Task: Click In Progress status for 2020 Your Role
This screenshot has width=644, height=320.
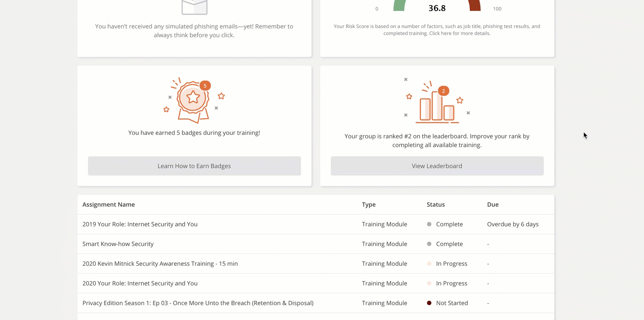Action: (x=447, y=283)
